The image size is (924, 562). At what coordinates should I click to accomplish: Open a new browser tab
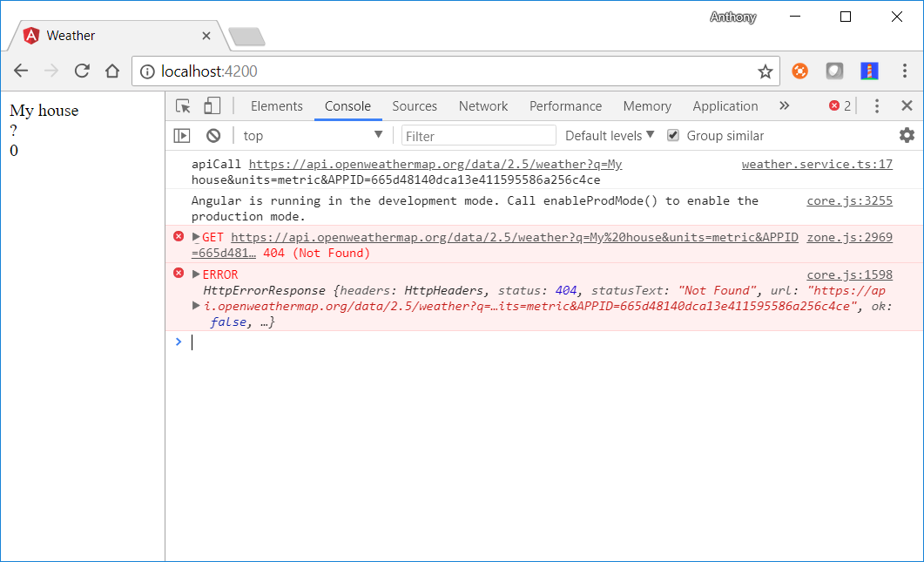(247, 37)
